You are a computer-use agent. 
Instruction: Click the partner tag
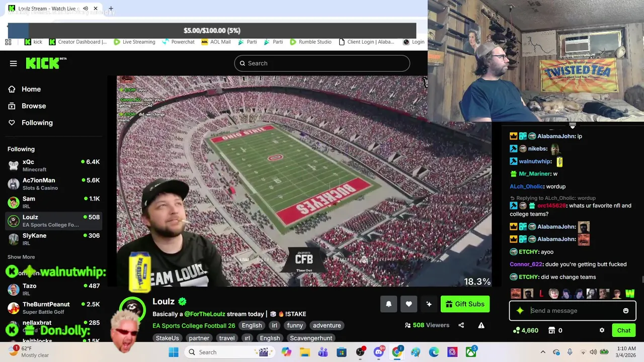tap(199, 338)
